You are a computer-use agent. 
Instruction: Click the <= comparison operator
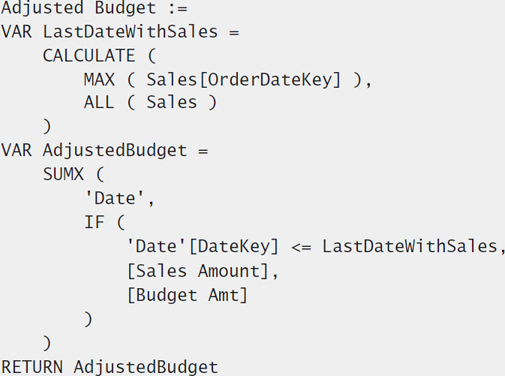tap(301, 247)
